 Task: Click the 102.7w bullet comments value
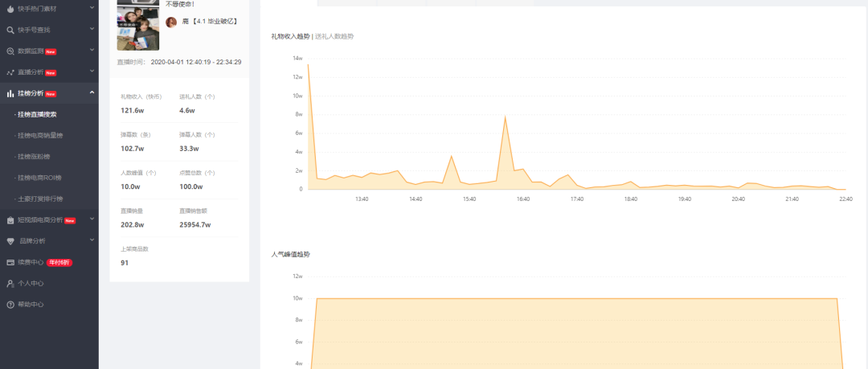coord(133,149)
